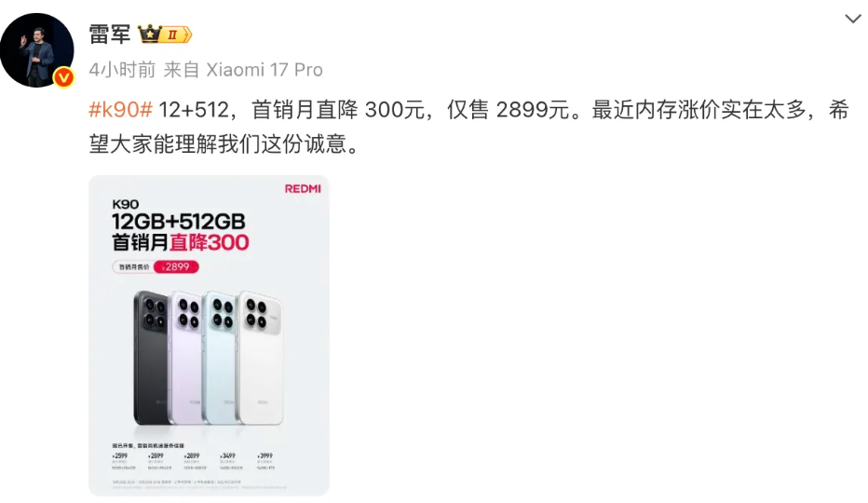
Task: Select the purple K90 phone in poster
Action: coord(186,358)
